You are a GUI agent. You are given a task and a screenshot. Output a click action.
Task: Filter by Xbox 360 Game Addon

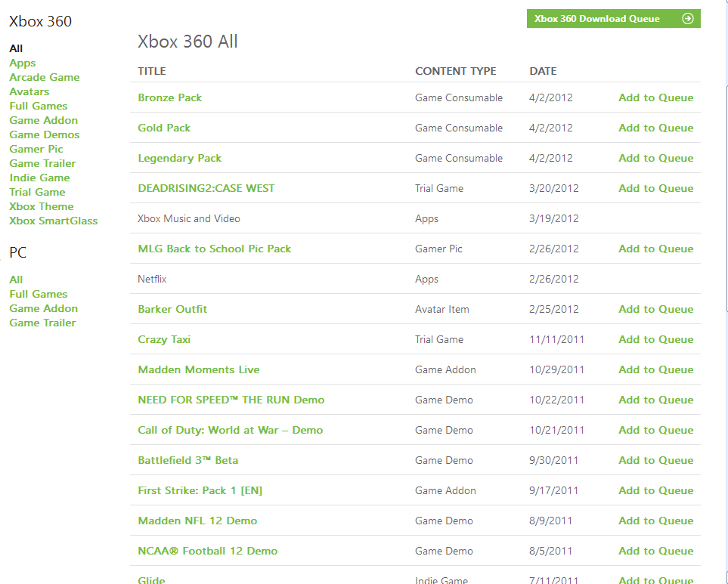(44, 120)
